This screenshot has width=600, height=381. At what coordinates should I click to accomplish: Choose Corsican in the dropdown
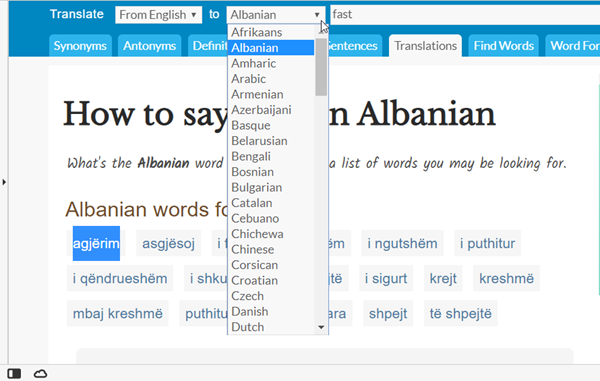tap(271, 265)
